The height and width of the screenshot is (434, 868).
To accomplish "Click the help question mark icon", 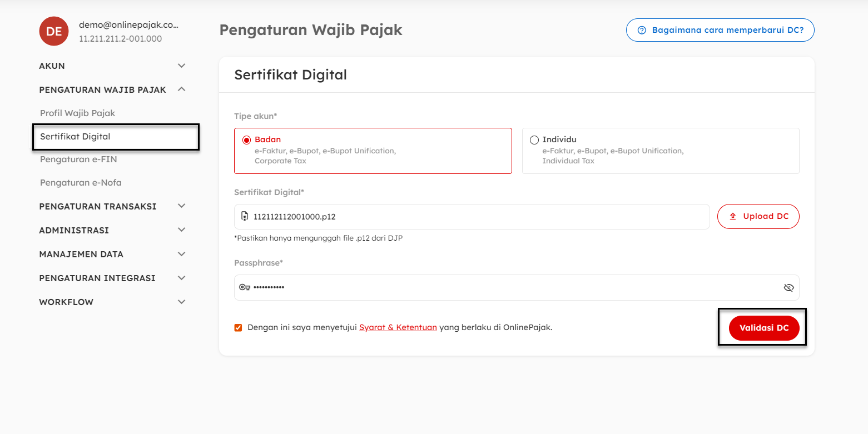I will pos(642,30).
